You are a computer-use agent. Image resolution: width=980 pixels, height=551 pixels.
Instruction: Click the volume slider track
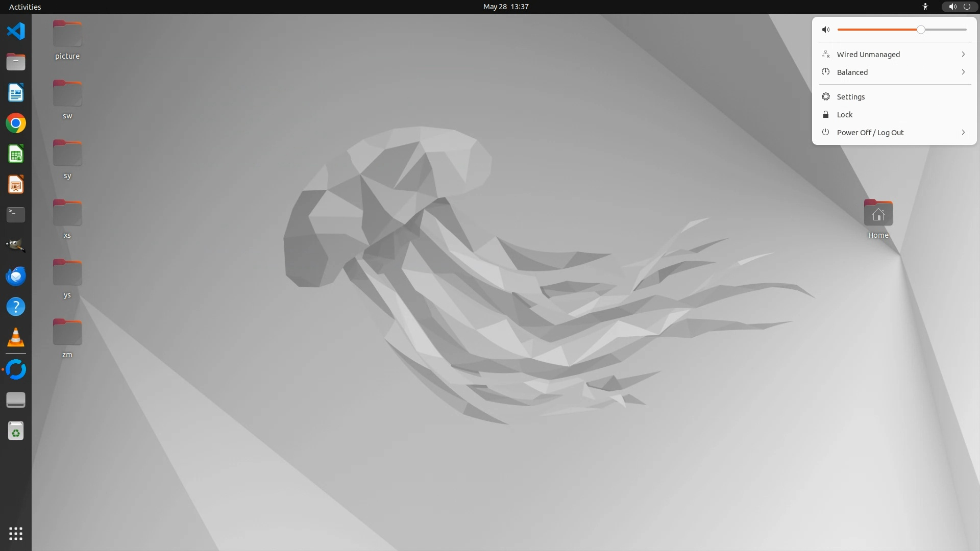(878, 30)
